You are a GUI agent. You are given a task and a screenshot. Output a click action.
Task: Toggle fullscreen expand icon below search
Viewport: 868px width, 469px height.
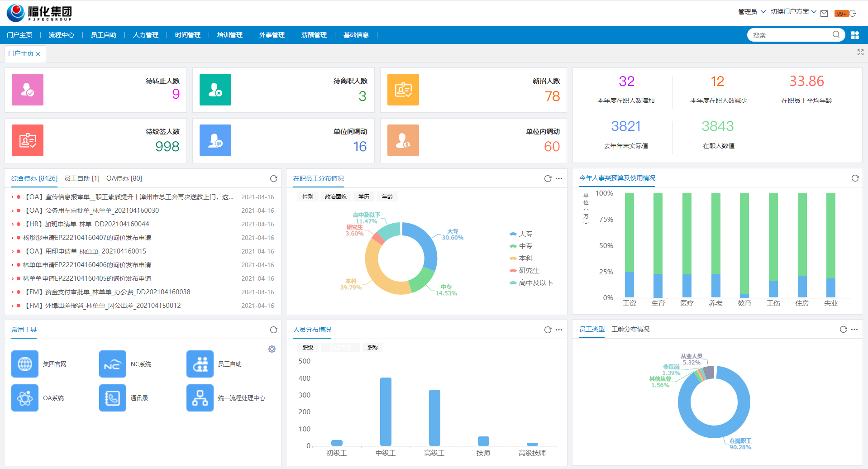[860, 53]
